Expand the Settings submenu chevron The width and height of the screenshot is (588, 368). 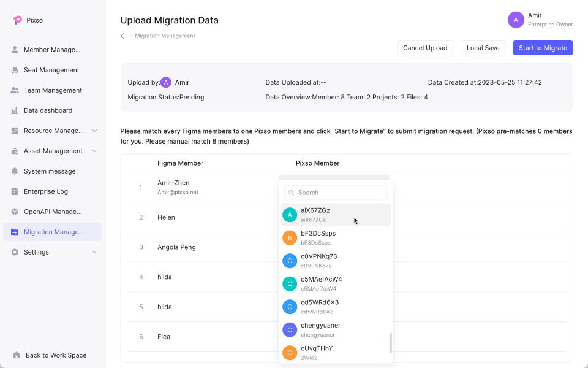point(94,252)
